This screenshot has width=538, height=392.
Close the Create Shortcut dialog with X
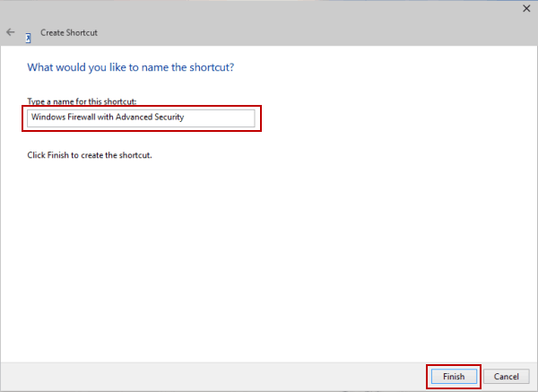tap(524, 7)
